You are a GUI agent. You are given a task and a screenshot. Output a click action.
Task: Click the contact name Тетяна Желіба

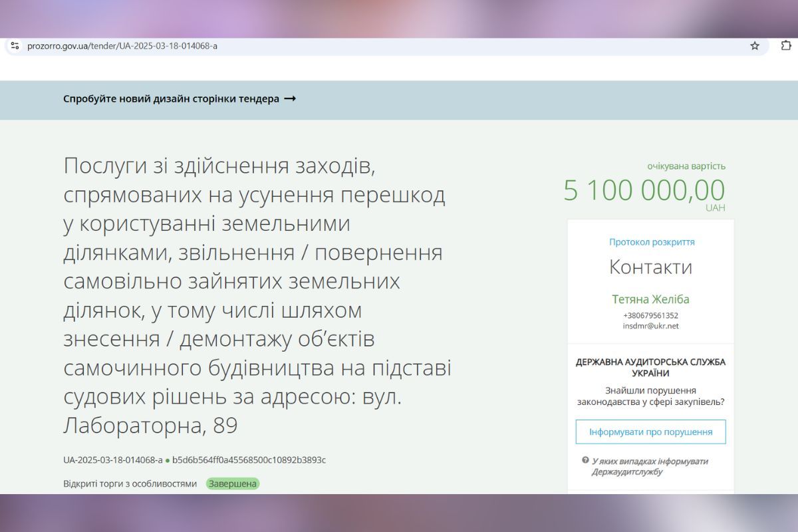coord(650,299)
